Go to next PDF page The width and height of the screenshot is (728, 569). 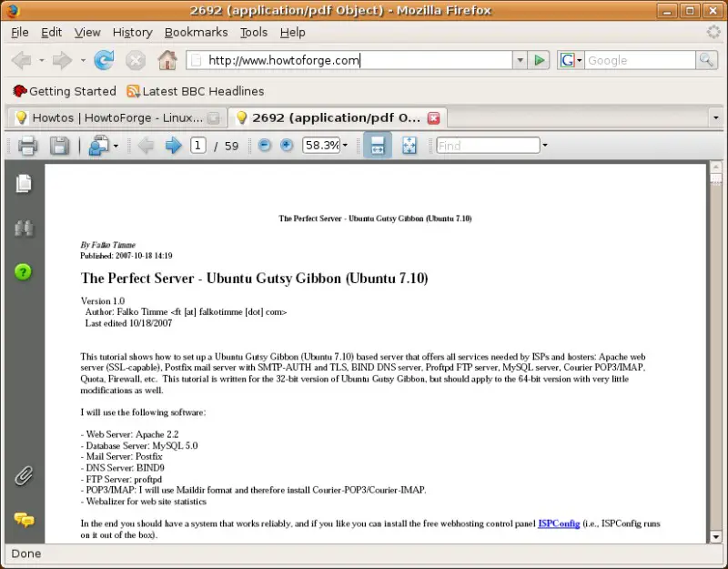coord(173,146)
